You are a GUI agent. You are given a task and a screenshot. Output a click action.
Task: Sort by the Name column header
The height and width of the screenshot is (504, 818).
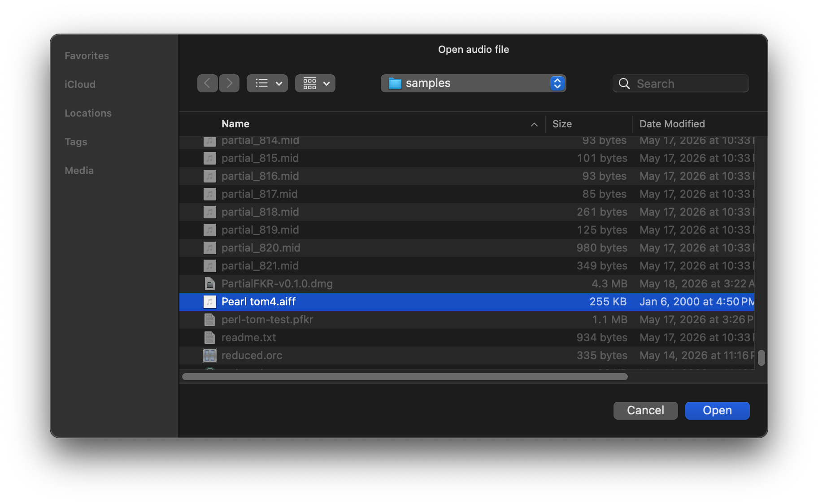[x=235, y=124]
